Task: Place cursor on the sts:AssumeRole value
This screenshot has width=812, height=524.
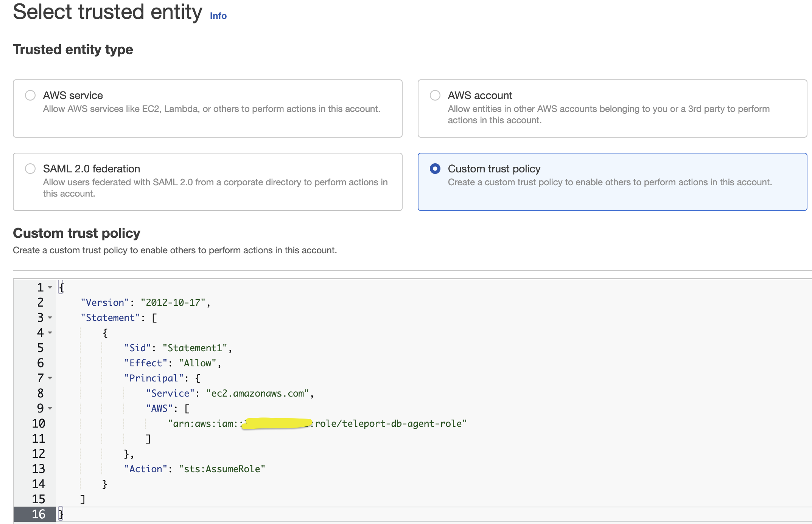Action: [221, 469]
